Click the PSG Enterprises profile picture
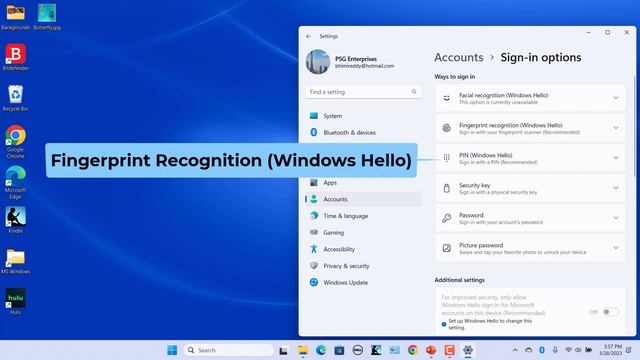Viewport: 640px width, 360px height. click(x=318, y=62)
